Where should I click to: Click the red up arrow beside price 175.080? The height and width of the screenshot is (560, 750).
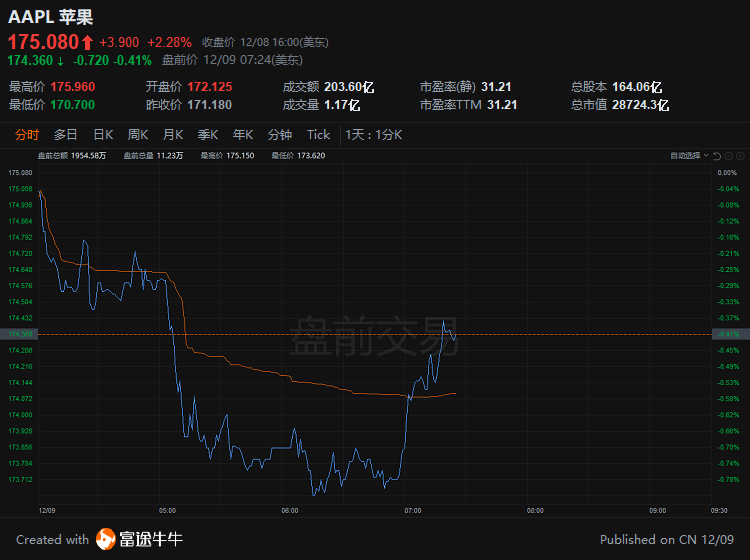[x=88, y=42]
